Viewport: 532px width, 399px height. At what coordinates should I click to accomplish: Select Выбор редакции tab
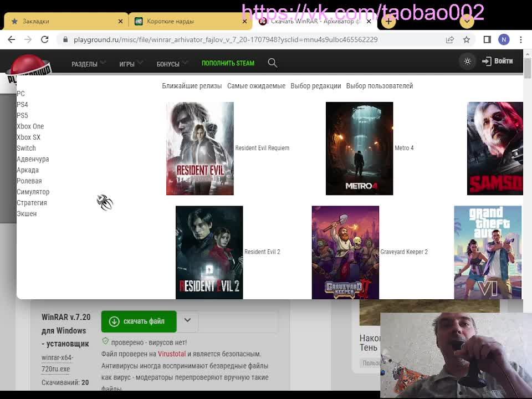click(315, 86)
